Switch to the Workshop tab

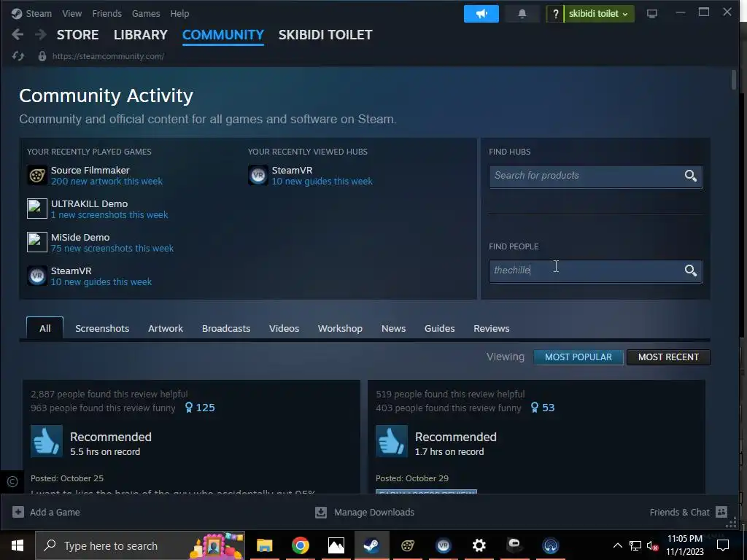(340, 328)
